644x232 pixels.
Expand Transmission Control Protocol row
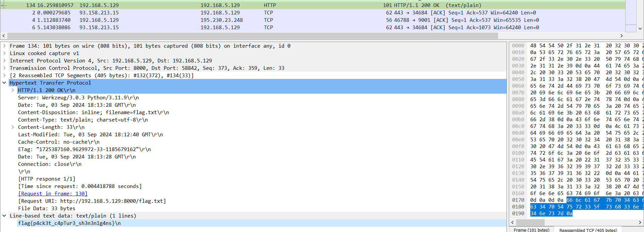point(4,68)
